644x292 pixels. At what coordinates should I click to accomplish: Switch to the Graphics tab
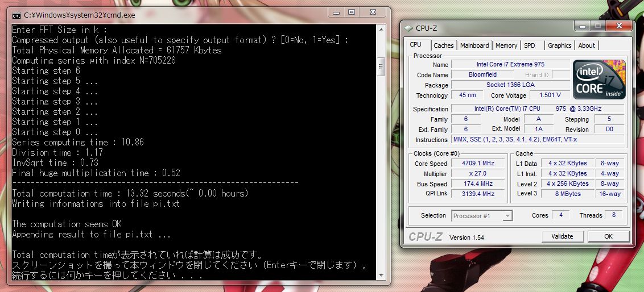[559, 45]
